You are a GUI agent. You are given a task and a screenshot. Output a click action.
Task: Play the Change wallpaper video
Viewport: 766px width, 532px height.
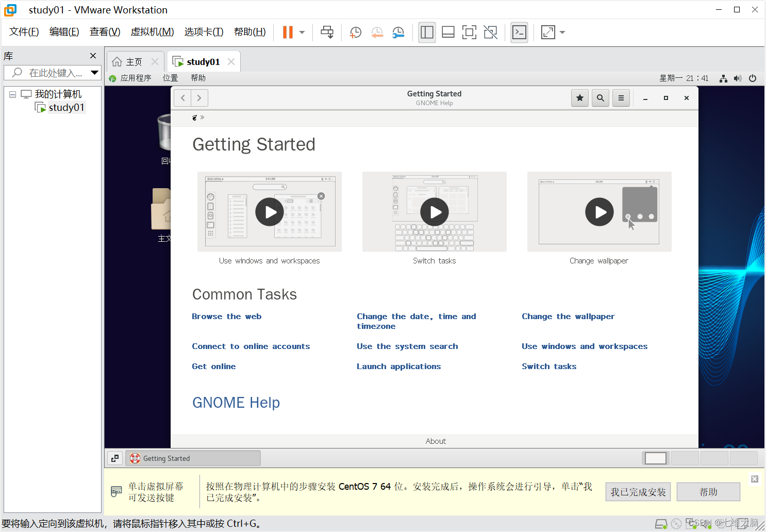pos(600,212)
